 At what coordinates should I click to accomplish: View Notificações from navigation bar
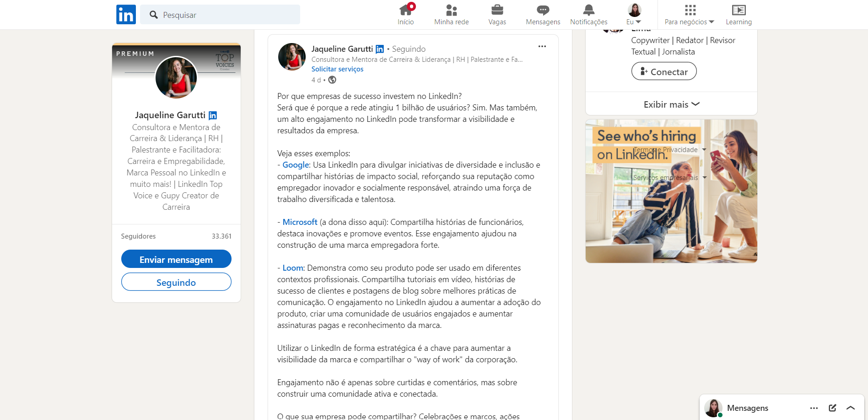click(589, 15)
